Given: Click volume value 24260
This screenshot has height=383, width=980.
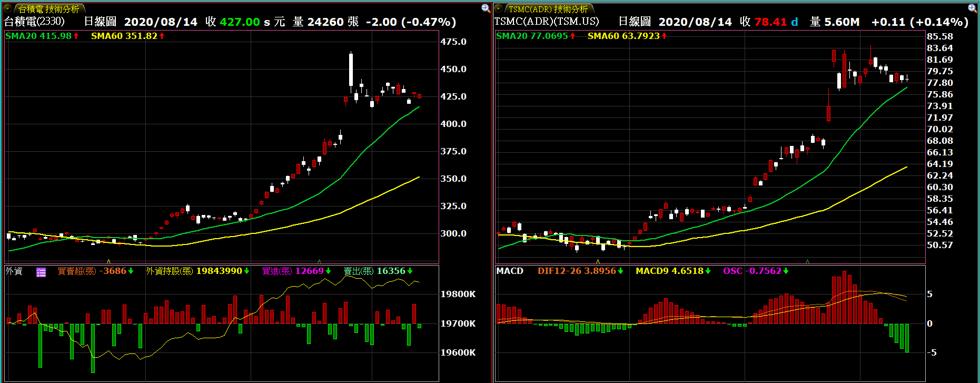Looking at the screenshot, I should click(325, 22).
